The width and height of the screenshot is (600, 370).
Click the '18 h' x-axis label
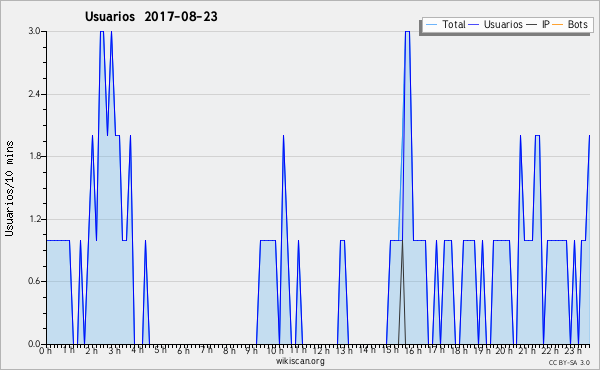click(x=459, y=350)
